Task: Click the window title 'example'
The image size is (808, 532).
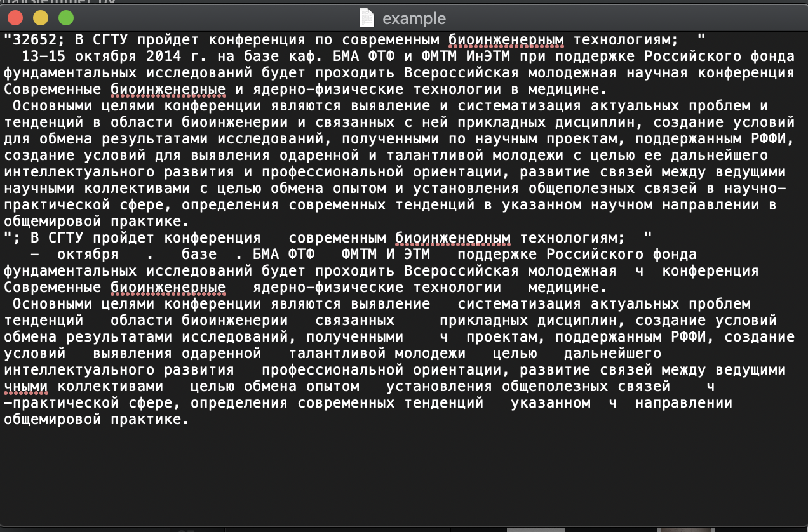Action: click(x=414, y=18)
